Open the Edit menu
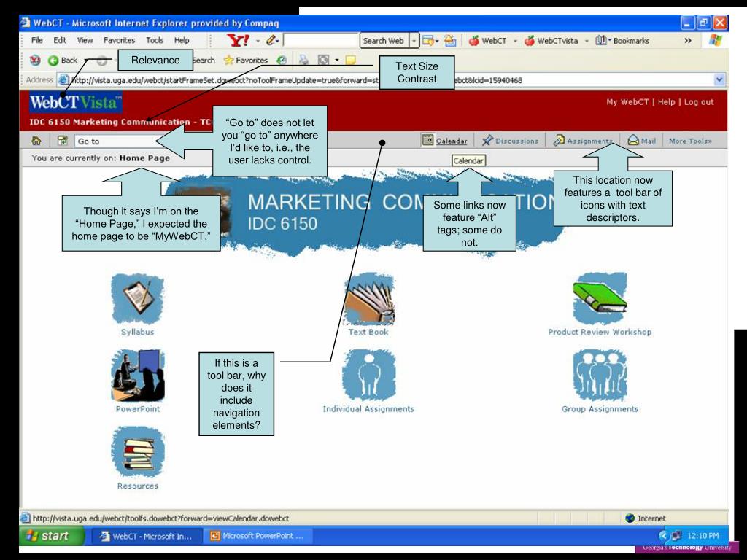 tap(60, 41)
